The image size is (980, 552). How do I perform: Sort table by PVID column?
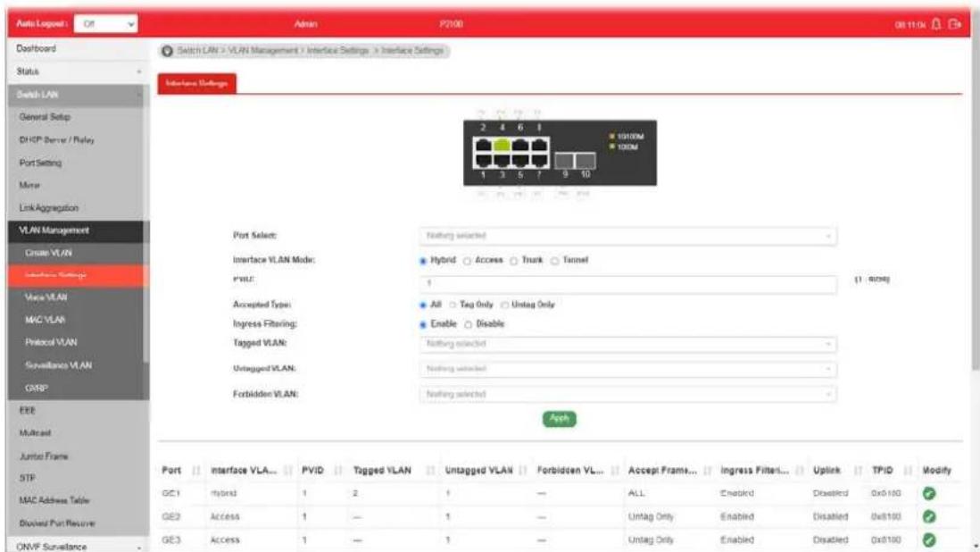(x=338, y=470)
